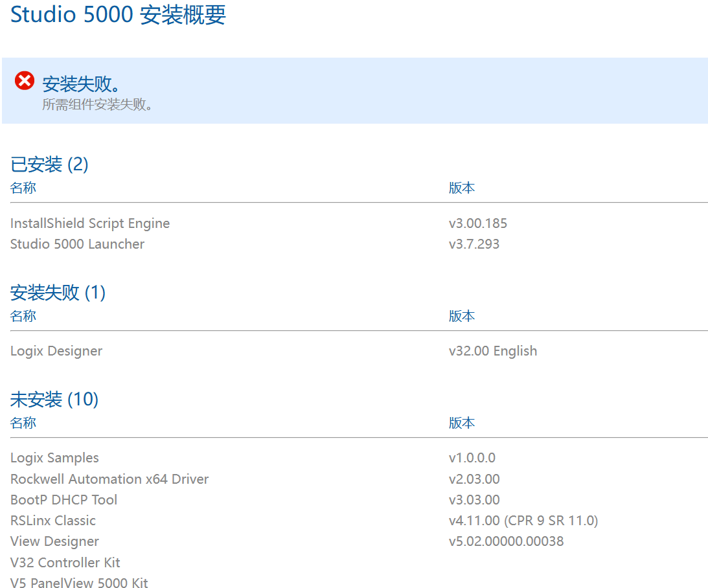The image size is (708, 588).
Task: Click the 未安装 (10) section header
Action: [x=54, y=400]
